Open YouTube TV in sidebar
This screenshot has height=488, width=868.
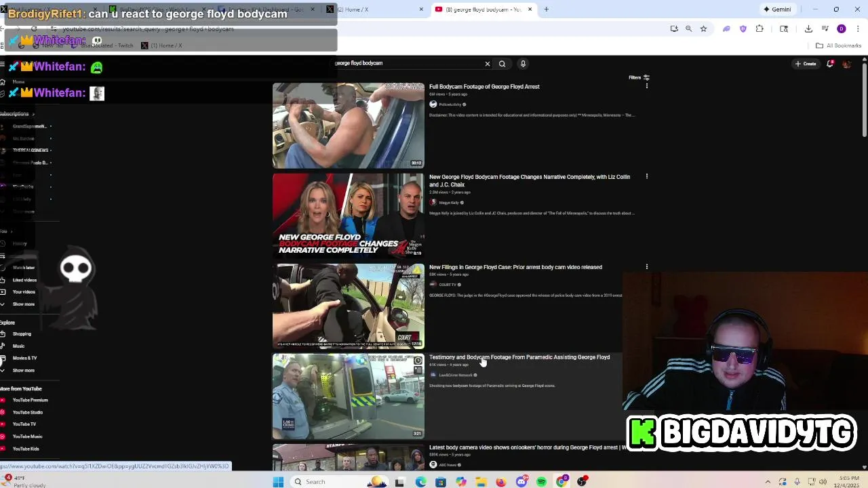(x=24, y=424)
